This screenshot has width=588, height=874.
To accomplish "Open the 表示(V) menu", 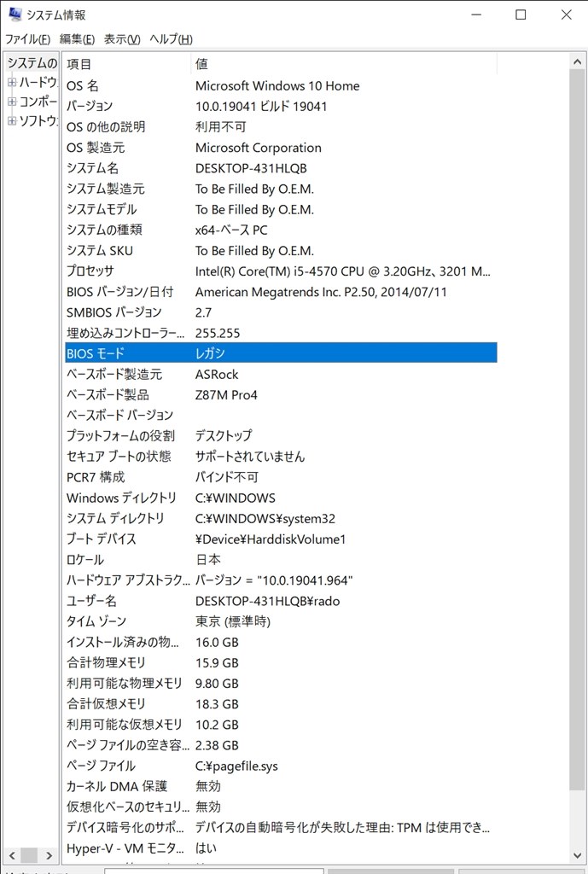I will 122,39.
